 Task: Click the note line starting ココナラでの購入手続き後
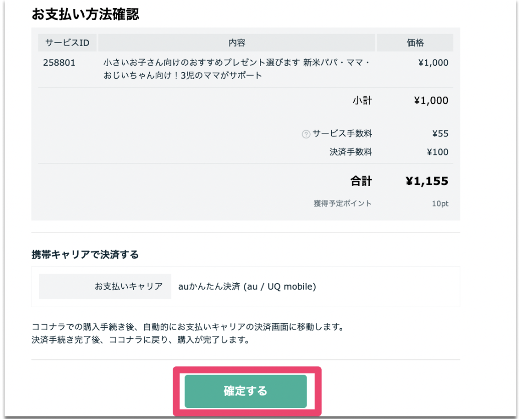188,327
